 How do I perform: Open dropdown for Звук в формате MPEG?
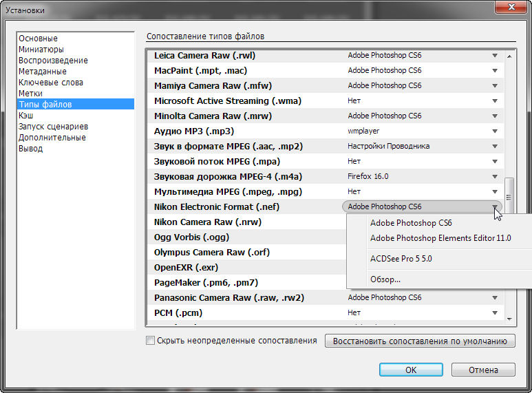pos(495,147)
